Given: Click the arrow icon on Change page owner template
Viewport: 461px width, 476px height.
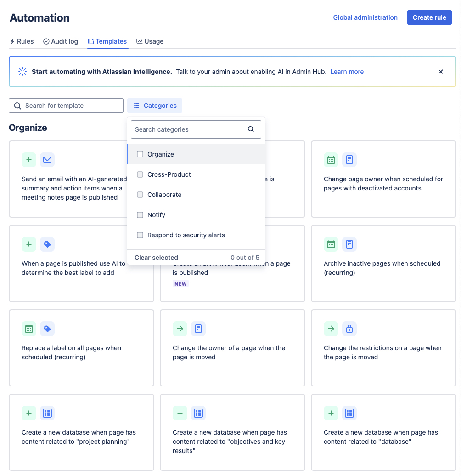Looking at the screenshot, I should pyautogui.click(x=180, y=328).
